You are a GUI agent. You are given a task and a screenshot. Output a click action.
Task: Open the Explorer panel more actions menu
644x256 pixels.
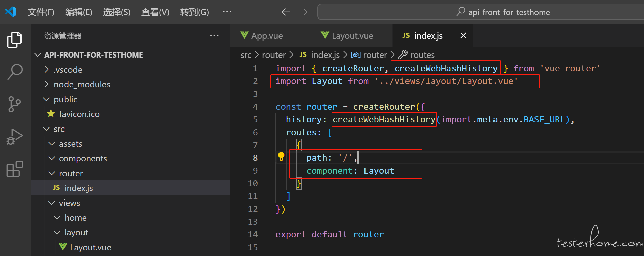click(214, 35)
